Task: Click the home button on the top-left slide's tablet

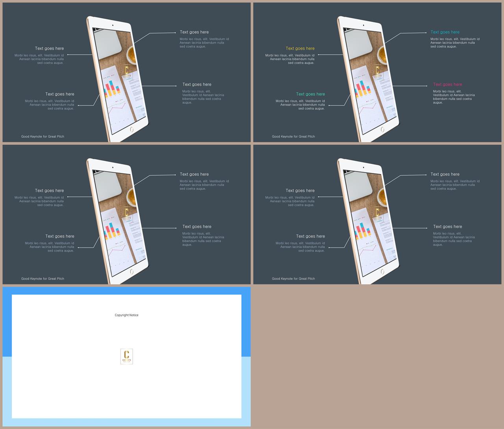Action: click(132, 130)
